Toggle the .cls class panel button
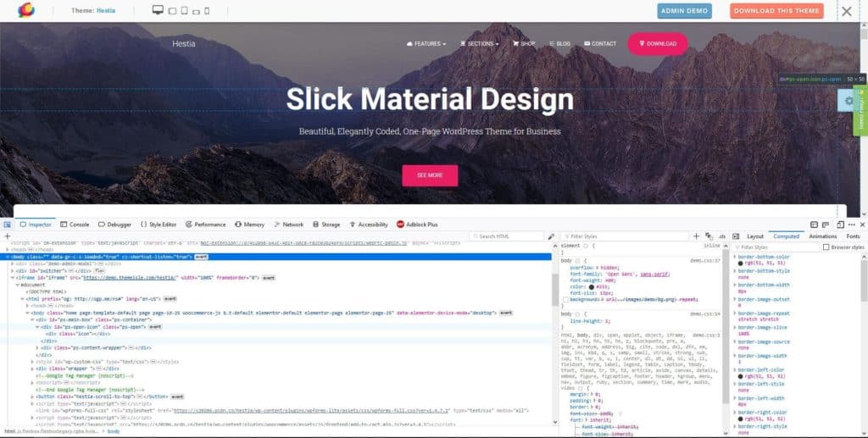Screen dimensions: 868x438 click(x=721, y=236)
